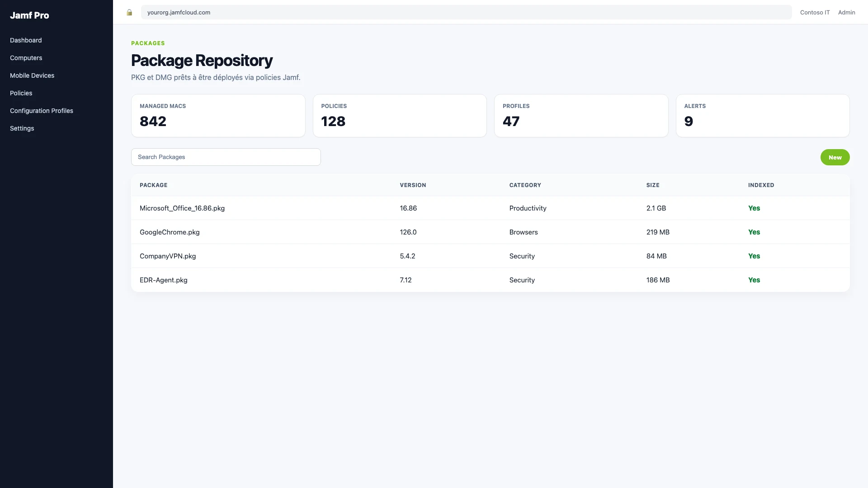Click the 84 MB size cell
868x488 pixels.
pos(656,256)
